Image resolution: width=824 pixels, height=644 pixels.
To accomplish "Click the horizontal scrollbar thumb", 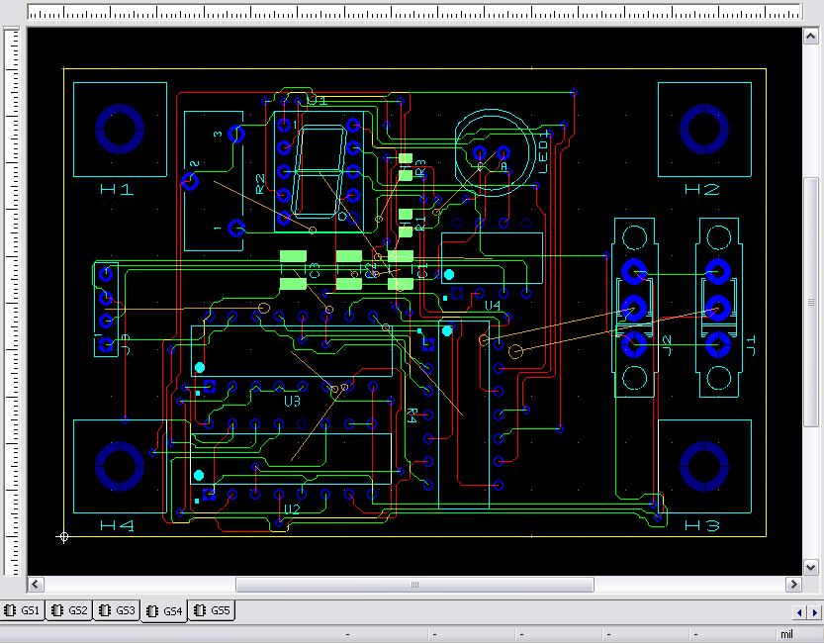I will pos(414,585).
